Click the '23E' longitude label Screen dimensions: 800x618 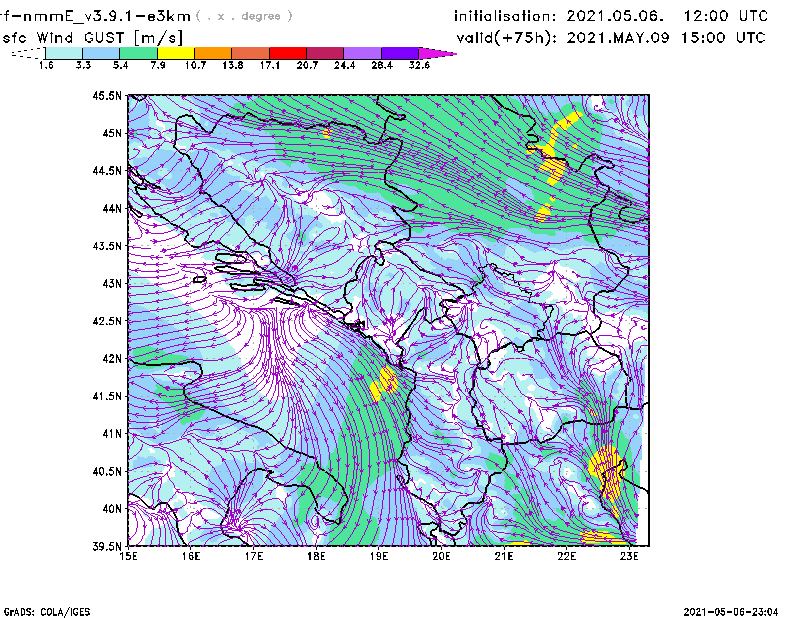[629, 556]
